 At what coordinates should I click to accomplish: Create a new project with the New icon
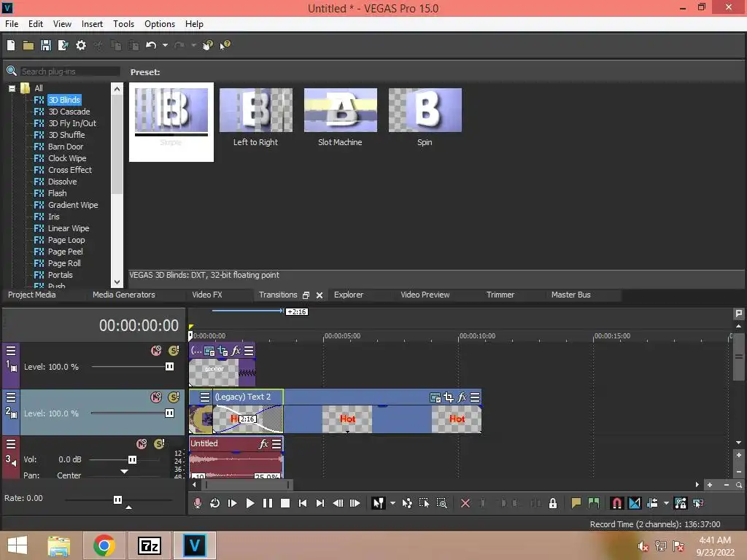coord(11,45)
